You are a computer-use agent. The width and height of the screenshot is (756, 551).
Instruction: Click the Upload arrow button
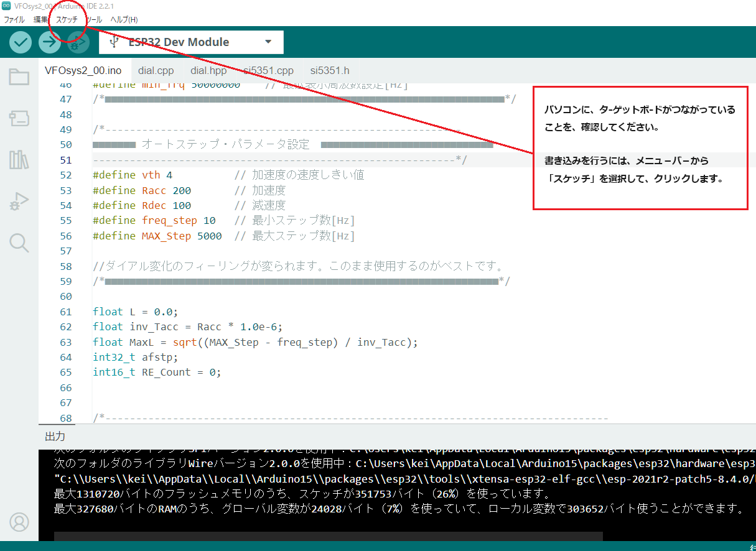point(49,42)
